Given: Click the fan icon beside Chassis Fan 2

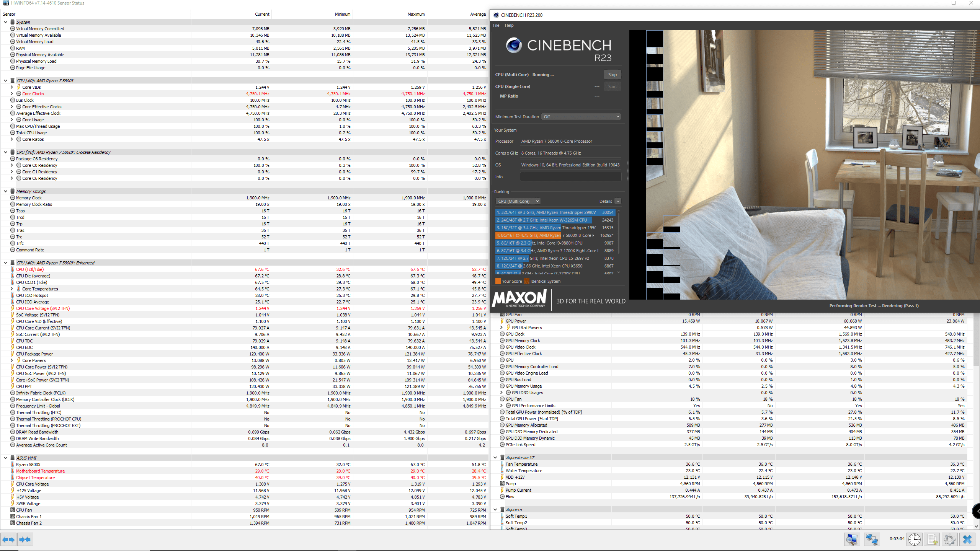Looking at the screenshot, I should click(x=13, y=523).
